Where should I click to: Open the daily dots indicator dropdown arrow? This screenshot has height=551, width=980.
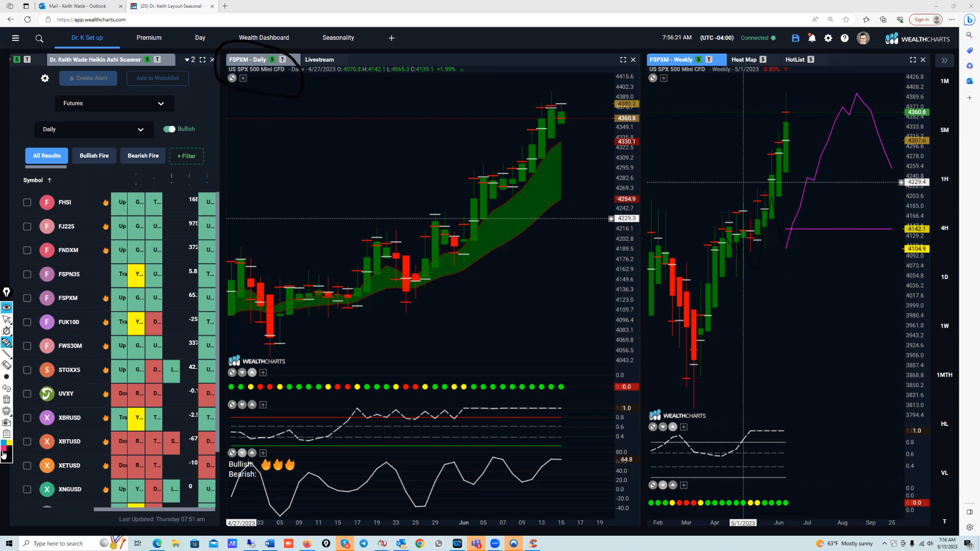242,372
